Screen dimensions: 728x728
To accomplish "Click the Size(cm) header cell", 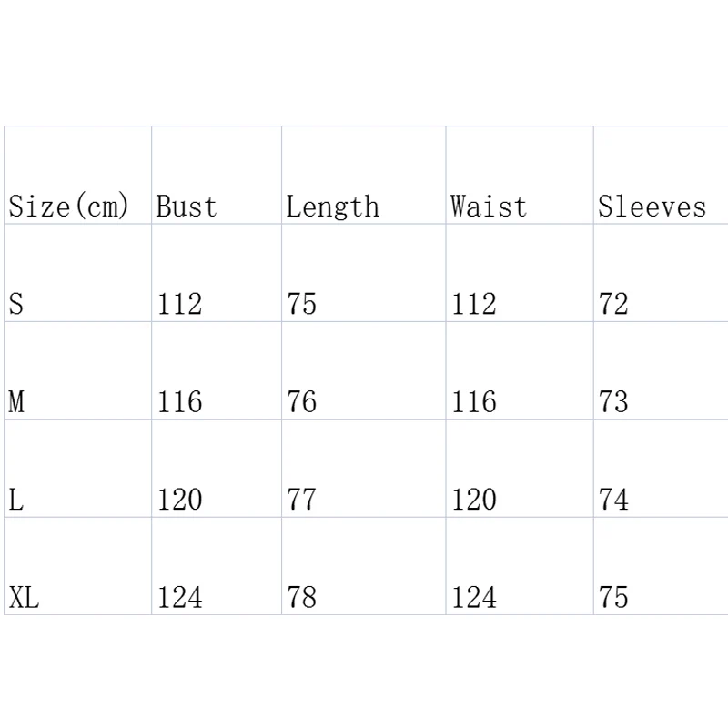I will (x=69, y=207).
